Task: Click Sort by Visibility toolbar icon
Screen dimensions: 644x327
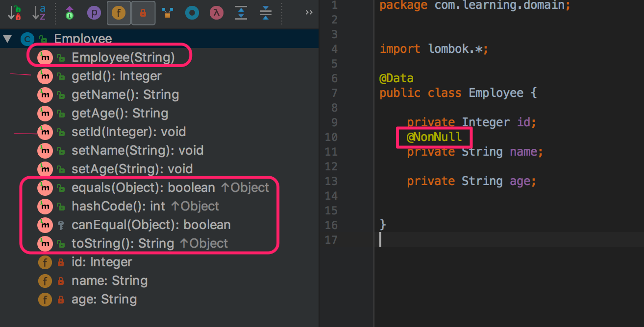Action: (x=14, y=13)
